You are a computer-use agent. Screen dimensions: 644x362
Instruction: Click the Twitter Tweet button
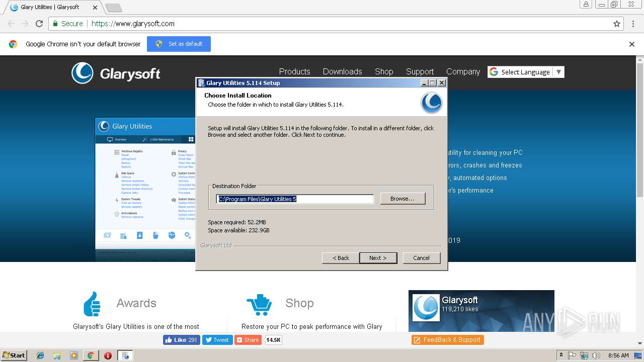(x=217, y=340)
